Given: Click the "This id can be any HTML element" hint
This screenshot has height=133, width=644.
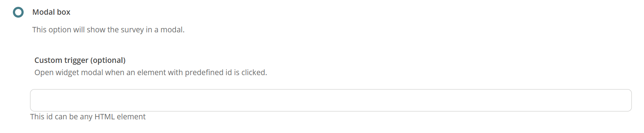Looking at the screenshot, I should tap(88, 117).
